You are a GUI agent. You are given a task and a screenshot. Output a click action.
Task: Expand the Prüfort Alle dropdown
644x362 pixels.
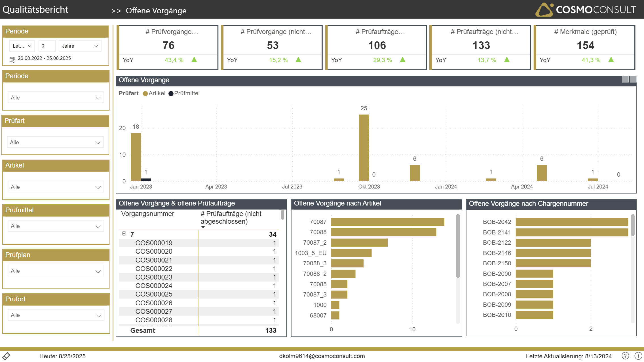click(56, 315)
